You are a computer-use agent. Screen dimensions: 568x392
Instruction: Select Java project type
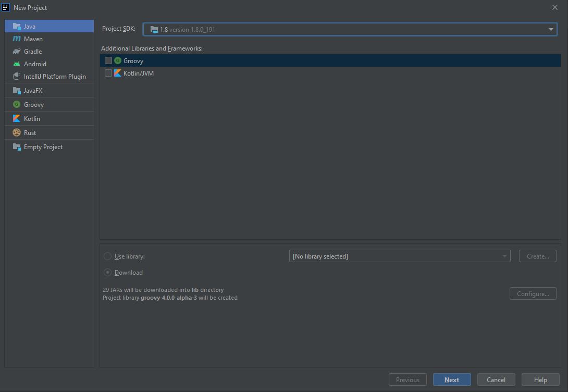coord(50,26)
